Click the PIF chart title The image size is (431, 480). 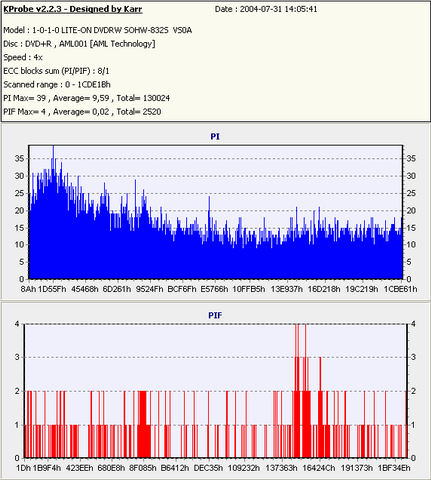tap(215, 315)
